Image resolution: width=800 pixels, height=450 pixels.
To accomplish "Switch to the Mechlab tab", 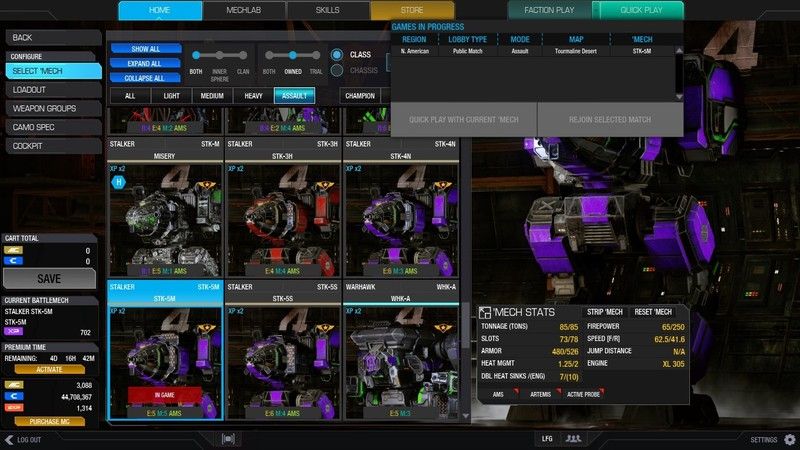I will tap(243, 10).
